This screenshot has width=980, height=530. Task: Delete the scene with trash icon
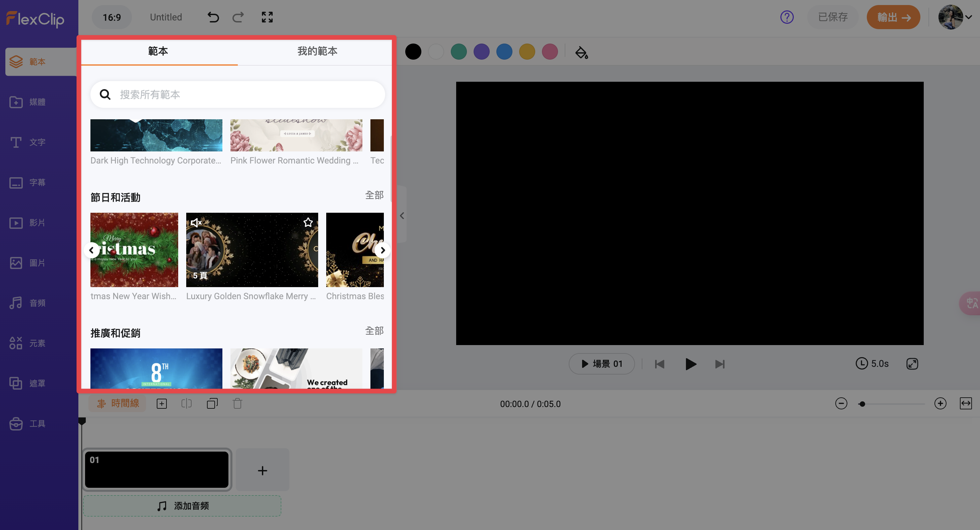237,404
